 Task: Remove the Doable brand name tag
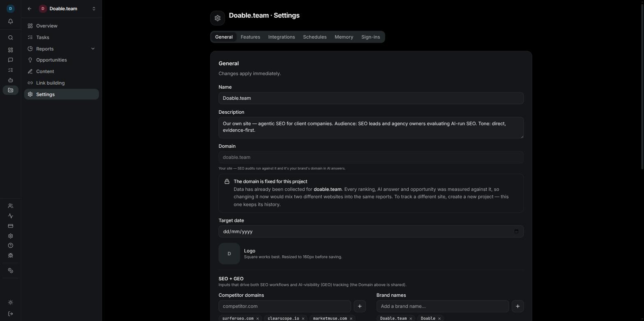point(439,319)
